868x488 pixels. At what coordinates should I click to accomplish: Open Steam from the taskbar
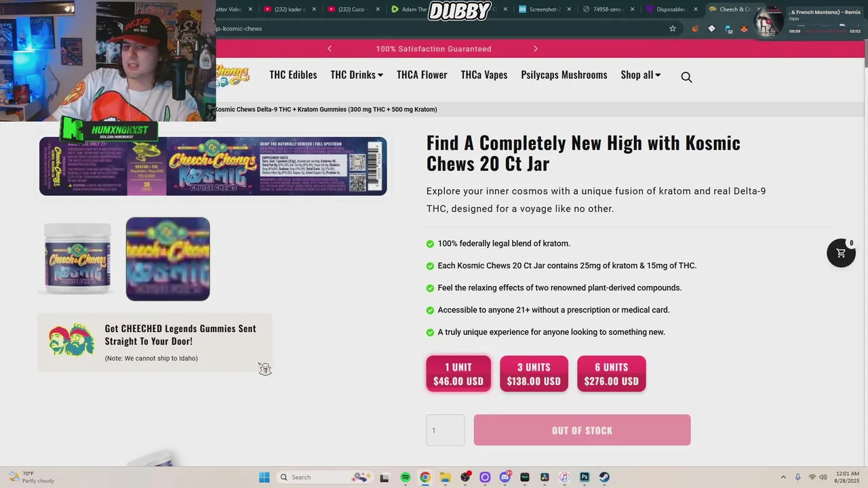click(604, 477)
